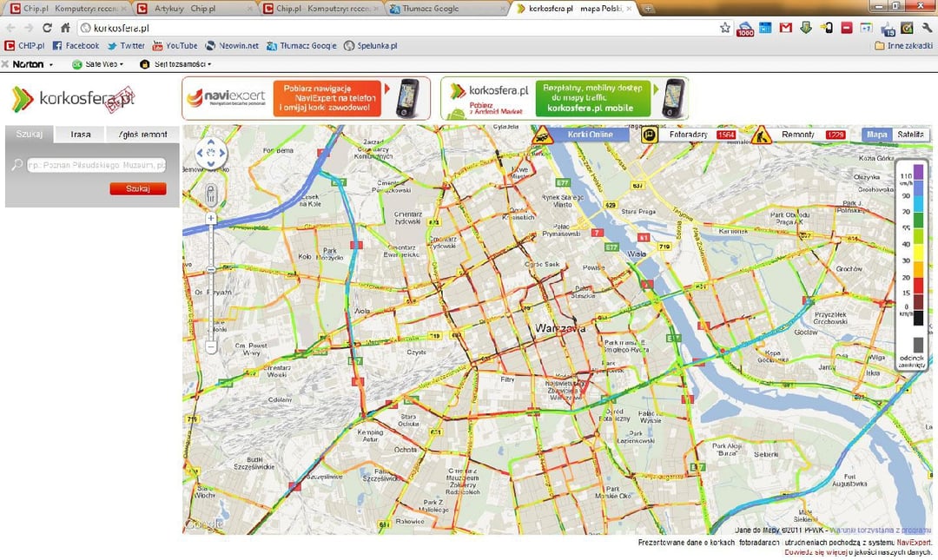The width and height of the screenshot is (938, 560).
Task: Switch to the Trasa tab
Action: [x=80, y=135]
